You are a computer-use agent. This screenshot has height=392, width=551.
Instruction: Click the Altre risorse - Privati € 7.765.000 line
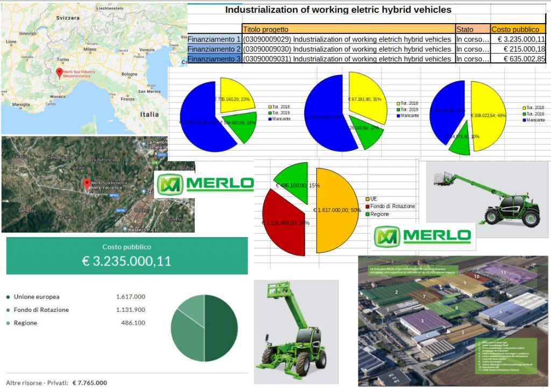click(x=56, y=383)
